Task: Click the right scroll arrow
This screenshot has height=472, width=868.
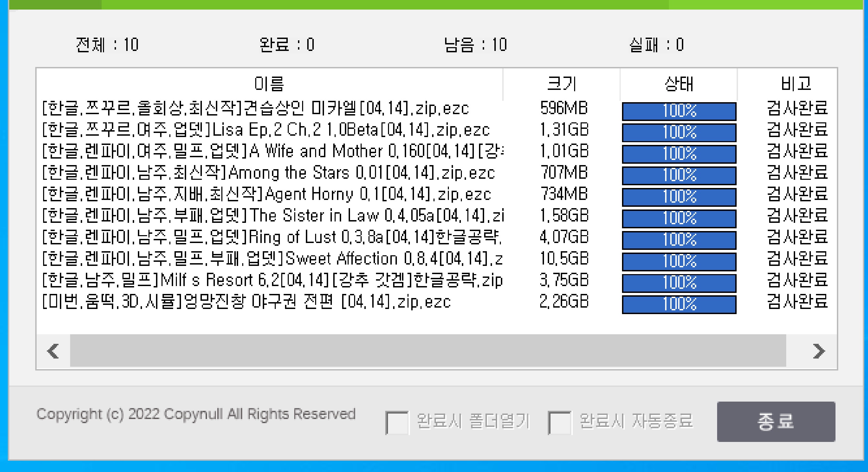Action: (818, 351)
